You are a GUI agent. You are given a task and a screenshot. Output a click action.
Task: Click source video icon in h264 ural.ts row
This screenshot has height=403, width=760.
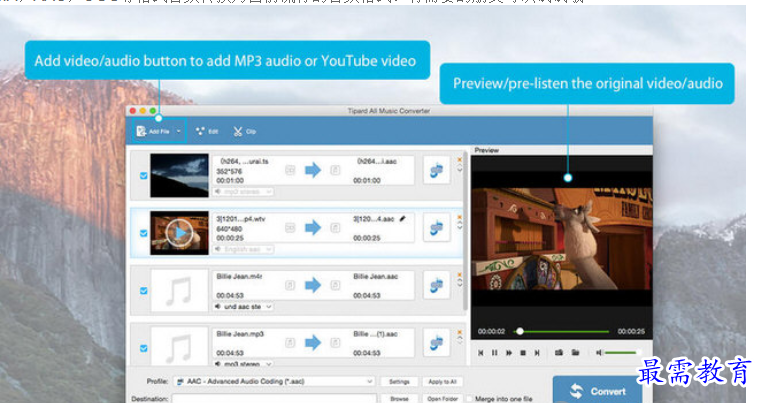290,170
